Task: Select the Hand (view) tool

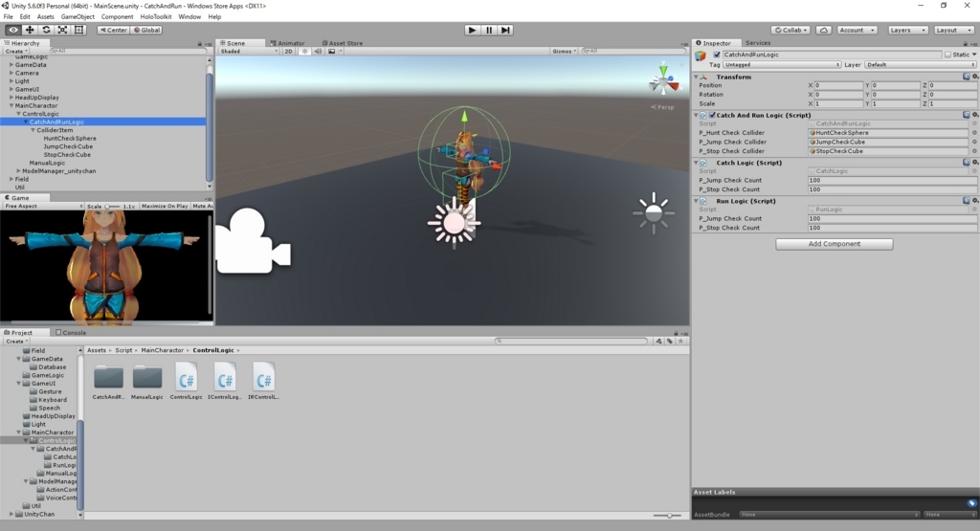Action: (13, 30)
